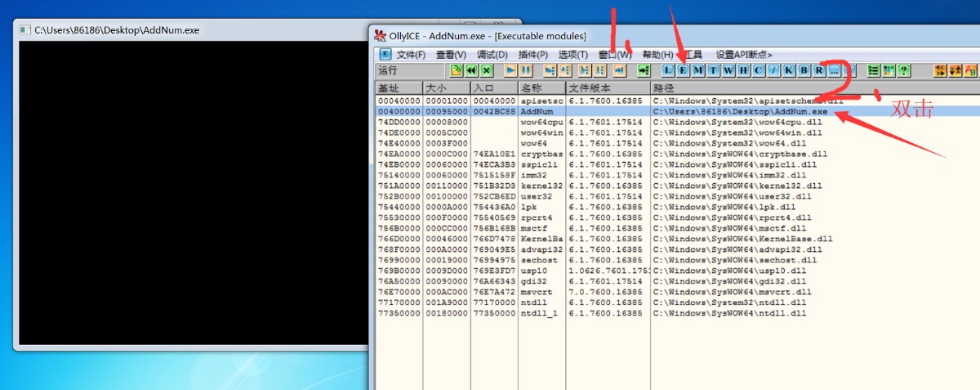Open the Log window with L button

tap(668, 70)
